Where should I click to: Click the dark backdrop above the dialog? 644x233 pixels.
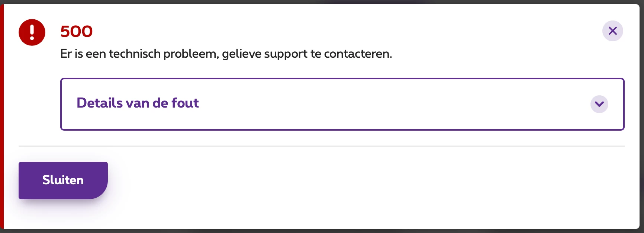pyautogui.click(x=322, y=2)
